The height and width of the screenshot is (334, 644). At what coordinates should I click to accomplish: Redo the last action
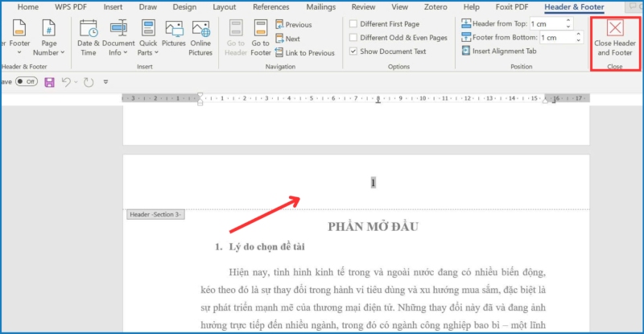click(x=89, y=82)
